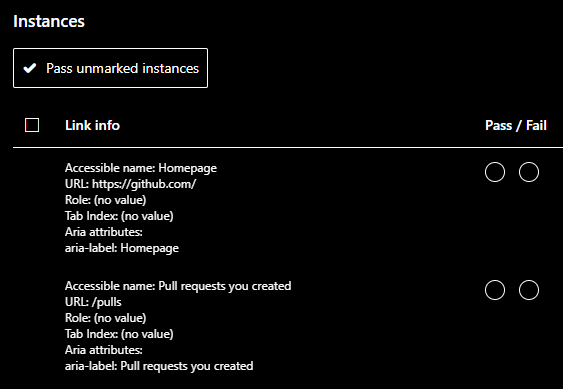Click Accessible name: Pull requests you created
Viewport: 563px width, 389px height.
point(178,286)
